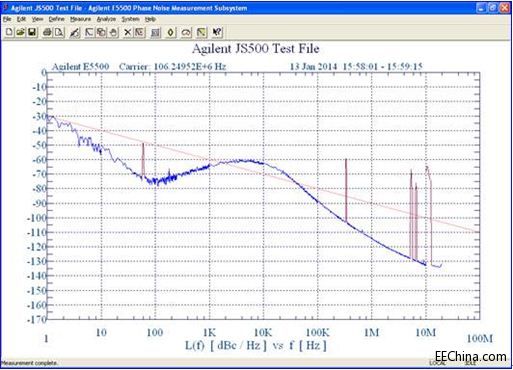Open the Help menu
513x370 pixels.
point(150,19)
